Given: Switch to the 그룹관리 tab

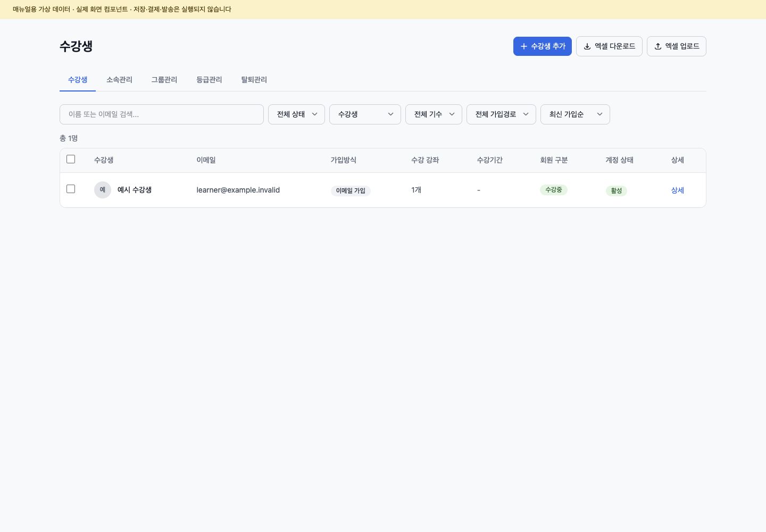Looking at the screenshot, I should pos(164,80).
